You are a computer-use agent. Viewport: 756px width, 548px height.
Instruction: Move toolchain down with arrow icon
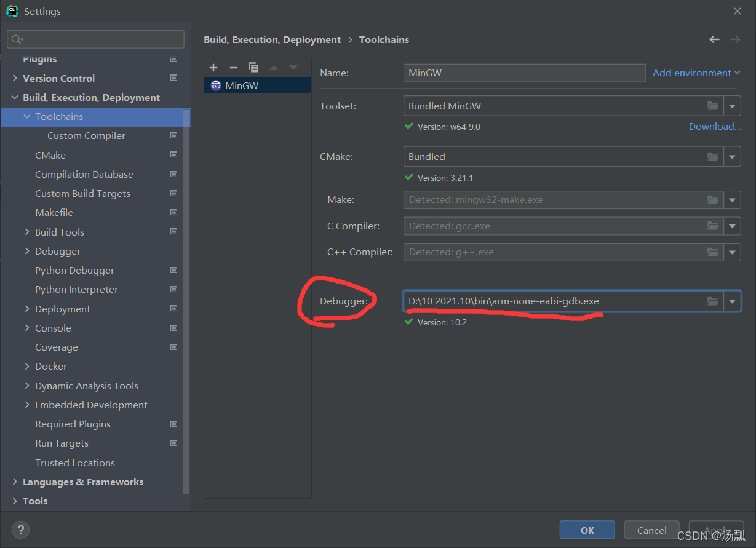[293, 68]
